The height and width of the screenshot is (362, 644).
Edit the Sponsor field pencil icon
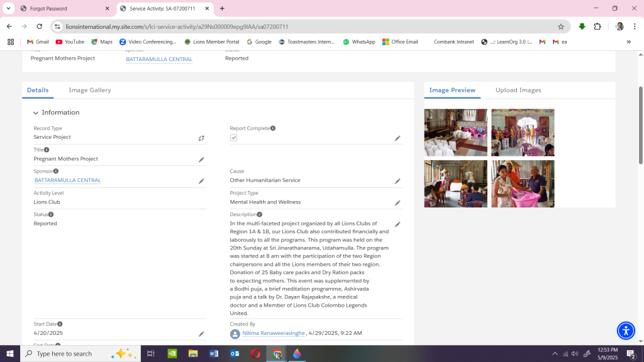coord(201,181)
